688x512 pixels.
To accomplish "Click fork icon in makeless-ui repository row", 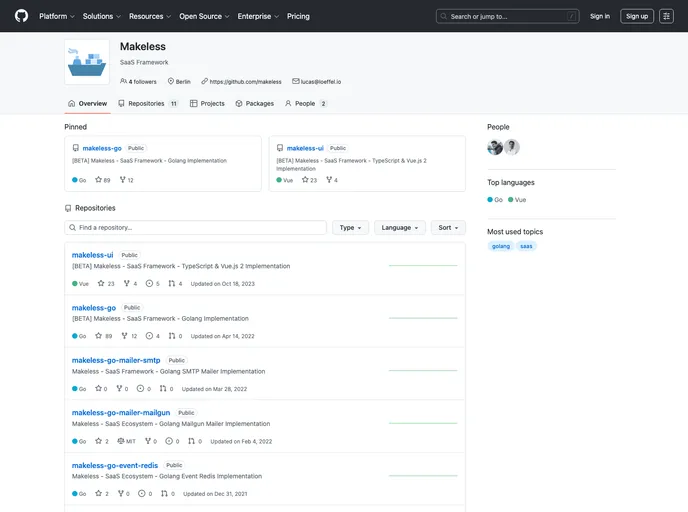I will (x=126, y=283).
